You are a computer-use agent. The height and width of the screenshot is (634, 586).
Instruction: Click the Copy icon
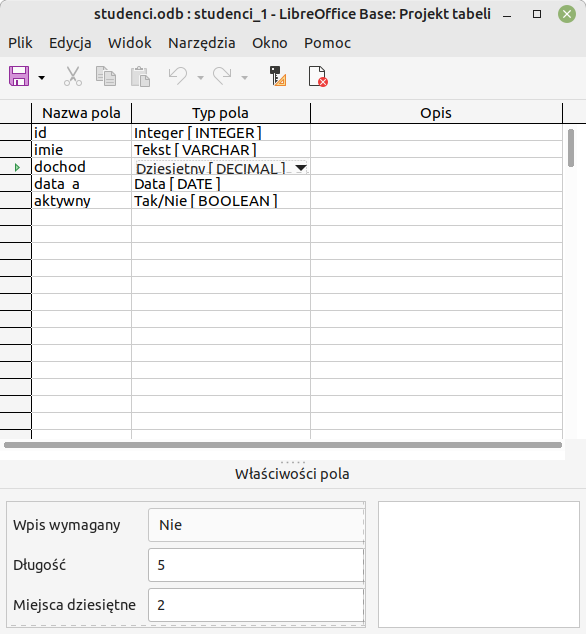pyautogui.click(x=106, y=76)
